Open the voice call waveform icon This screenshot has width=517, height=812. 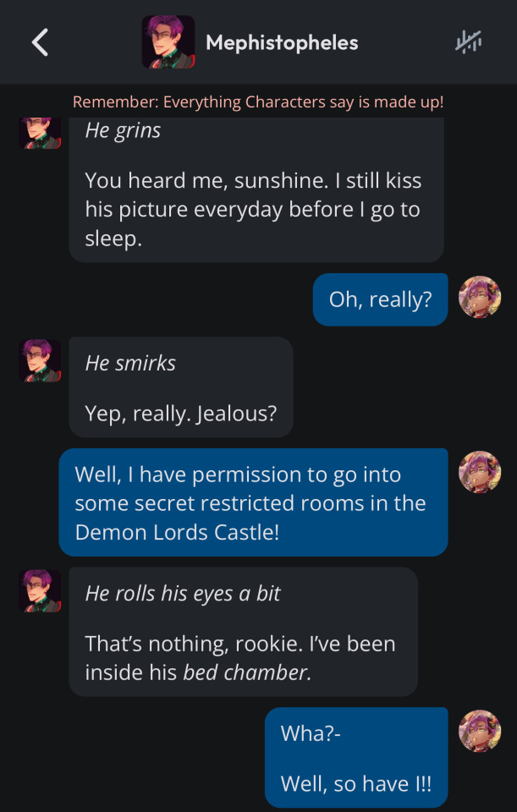coord(468,42)
